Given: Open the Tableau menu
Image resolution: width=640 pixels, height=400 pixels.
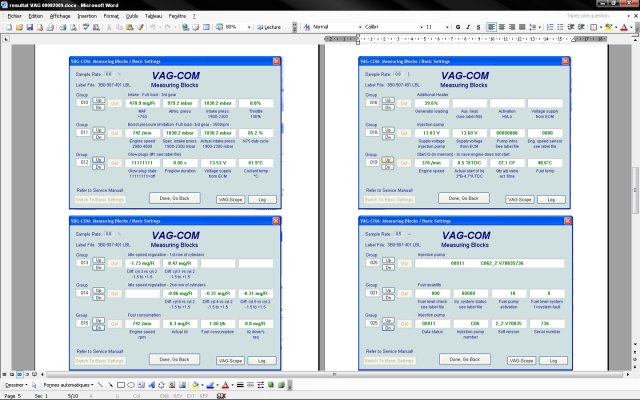Looking at the screenshot, I should click(153, 16).
